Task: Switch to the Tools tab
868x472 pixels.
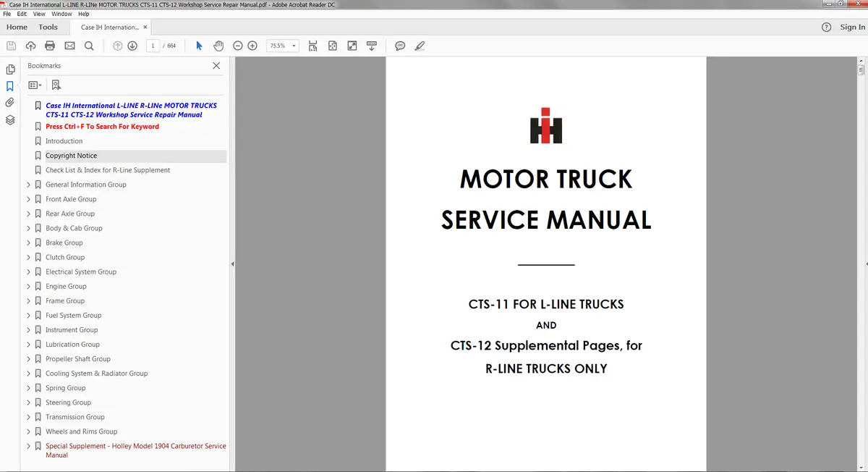Action: pyautogui.click(x=48, y=27)
